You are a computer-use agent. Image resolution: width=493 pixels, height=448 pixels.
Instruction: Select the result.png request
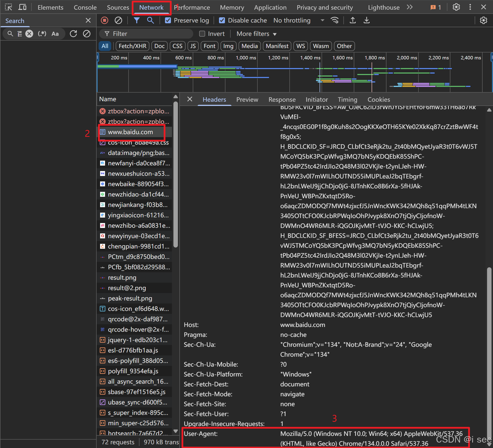coord(122,277)
